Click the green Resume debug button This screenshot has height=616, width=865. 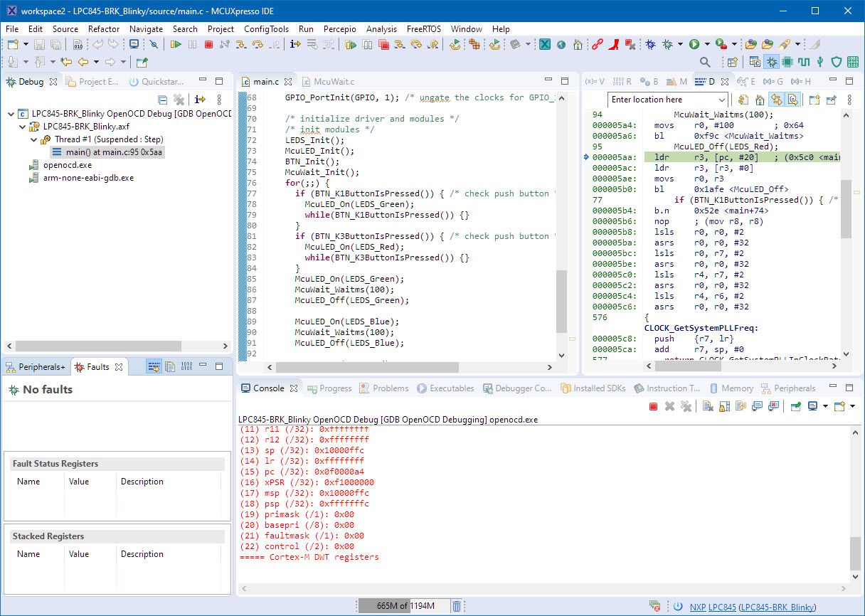[x=175, y=45]
